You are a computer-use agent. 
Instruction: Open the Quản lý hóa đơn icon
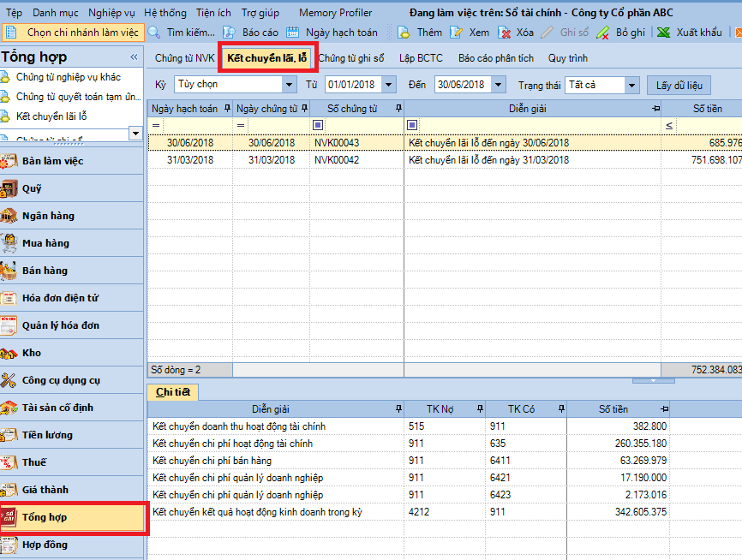pyautogui.click(x=9, y=326)
